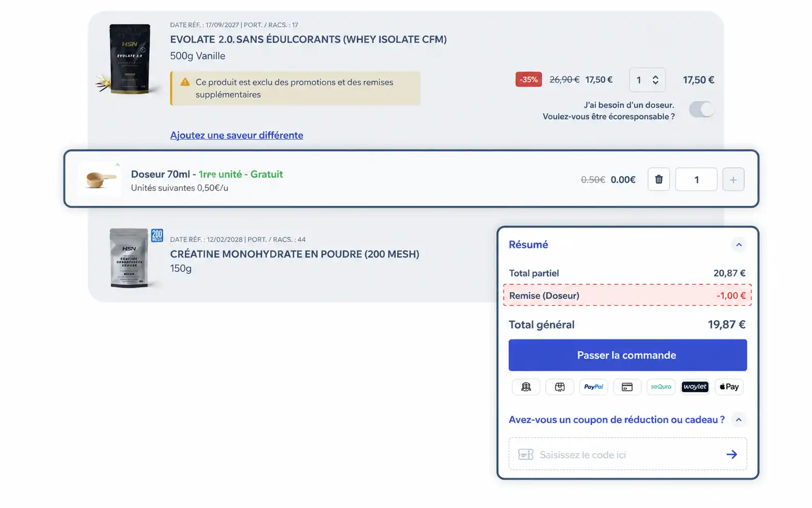Click the 'Avez-vous un coupon de réduction' heading

(x=616, y=420)
